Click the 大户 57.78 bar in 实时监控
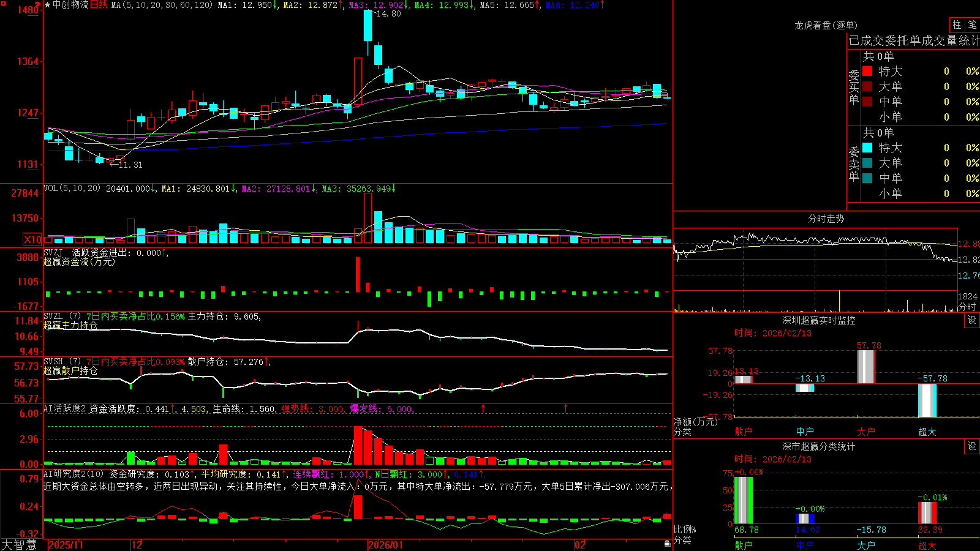This screenshot has width=980, height=551. 866,367
